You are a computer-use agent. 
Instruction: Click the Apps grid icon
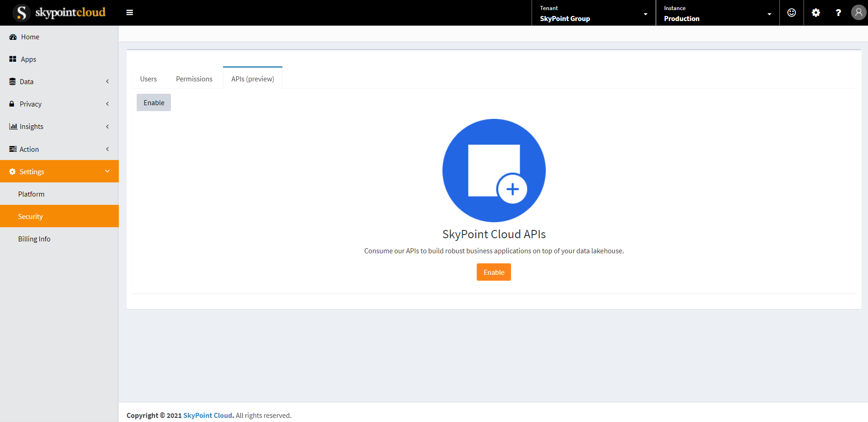coord(13,59)
